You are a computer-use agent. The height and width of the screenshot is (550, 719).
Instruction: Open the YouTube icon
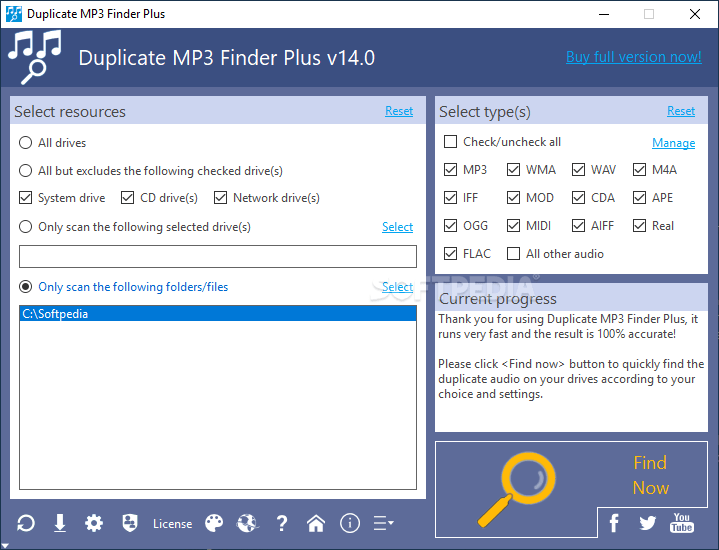pyautogui.click(x=681, y=522)
